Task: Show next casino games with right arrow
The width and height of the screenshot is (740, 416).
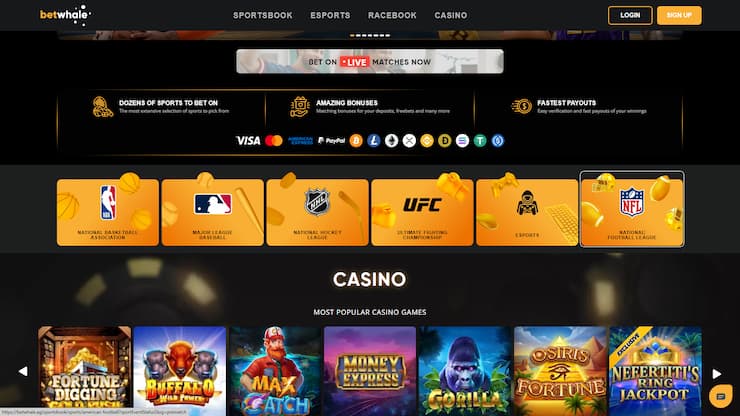Action: click(x=716, y=374)
